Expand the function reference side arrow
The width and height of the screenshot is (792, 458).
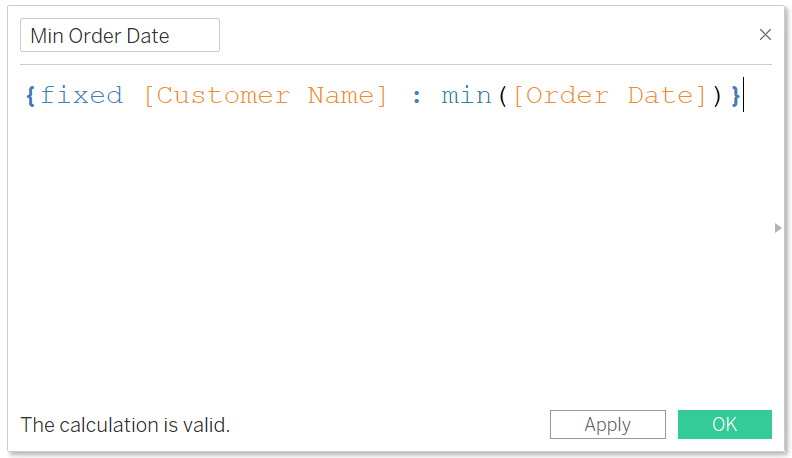[x=778, y=228]
